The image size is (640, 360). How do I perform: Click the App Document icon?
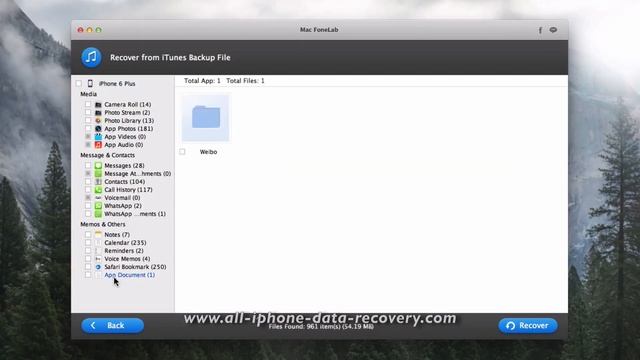pos(98,275)
